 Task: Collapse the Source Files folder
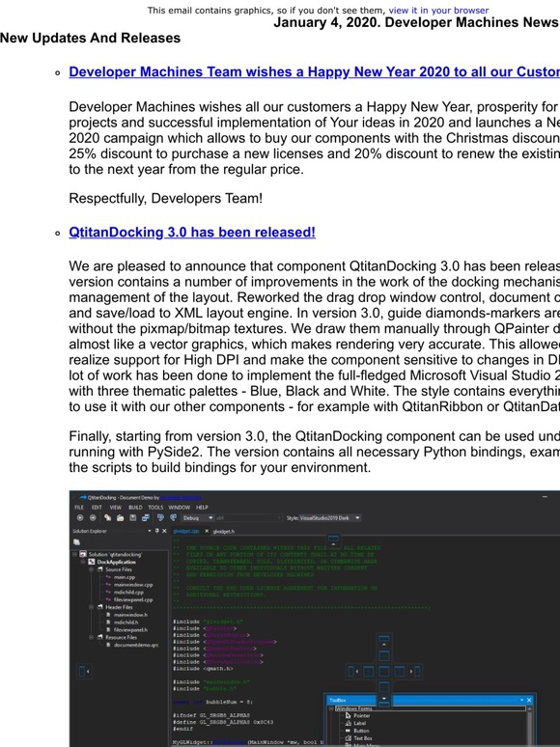(x=91, y=569)
